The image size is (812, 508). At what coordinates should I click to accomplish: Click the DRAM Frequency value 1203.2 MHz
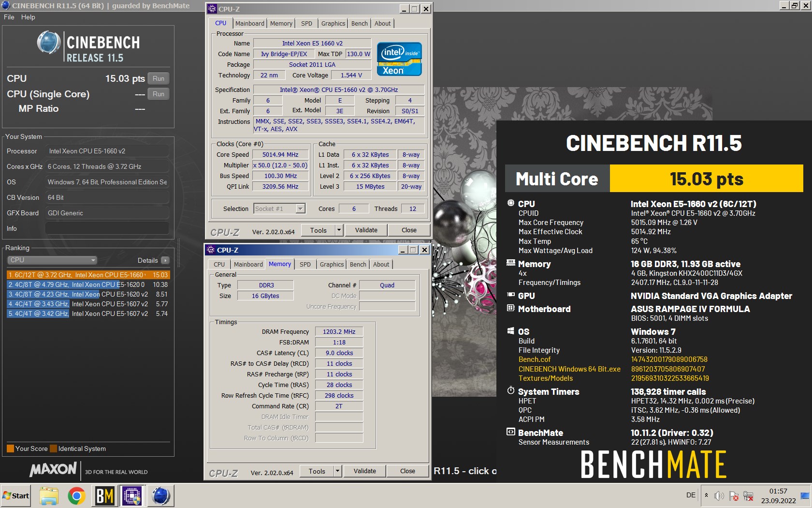pyautogui.click(x=339, y=331)
